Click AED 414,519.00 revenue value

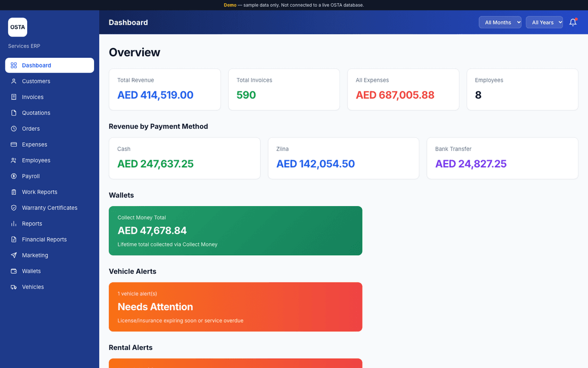(155, 95)
